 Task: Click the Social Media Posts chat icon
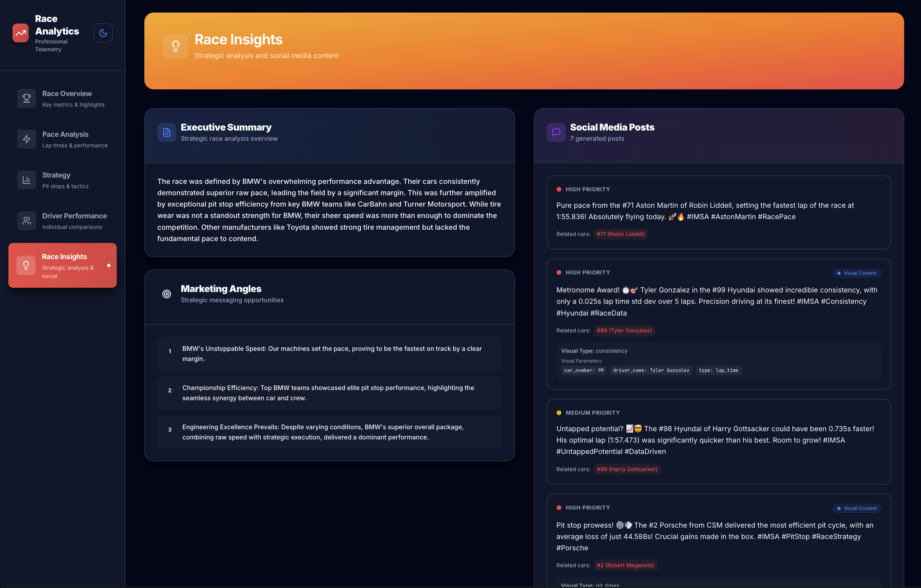pyautogui.click(x=556, y=132)
